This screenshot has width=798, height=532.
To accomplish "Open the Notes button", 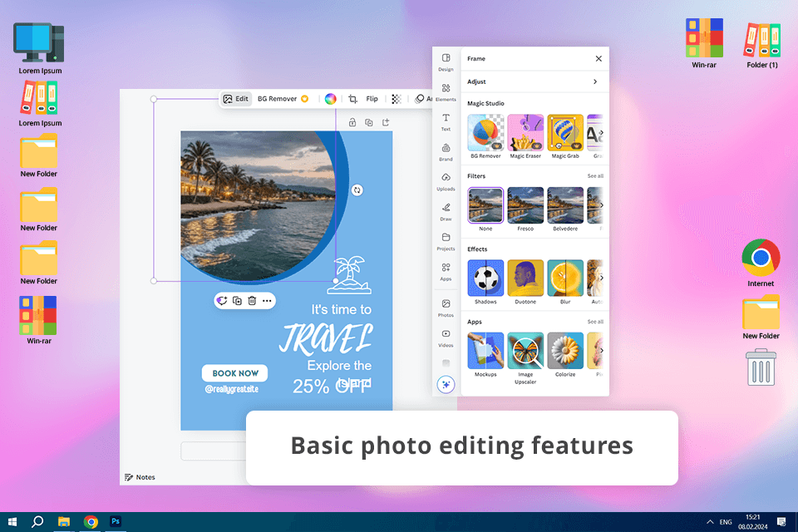I will [140, 477].
